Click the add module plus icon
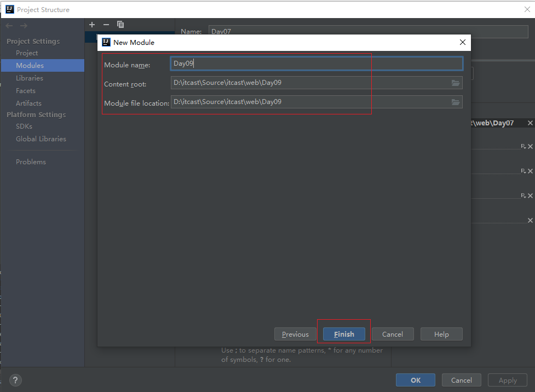535x392 pixels. coord(92,25)
